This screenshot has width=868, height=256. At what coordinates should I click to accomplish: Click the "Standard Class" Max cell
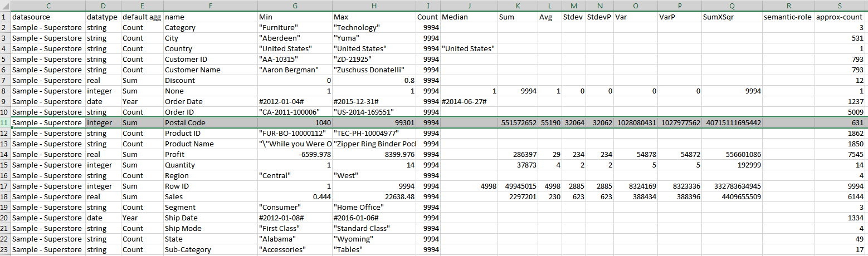point(374,228)
